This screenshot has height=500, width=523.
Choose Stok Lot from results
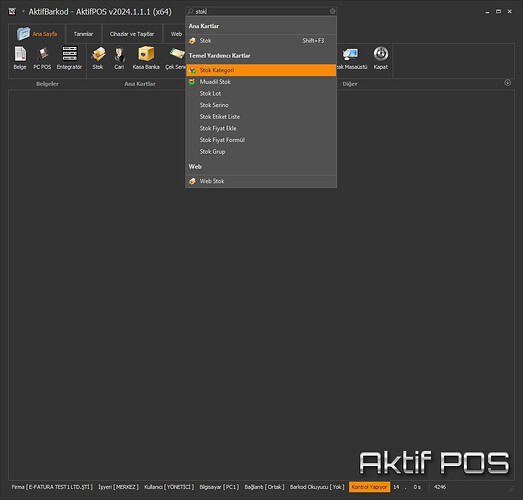point(261,93)
